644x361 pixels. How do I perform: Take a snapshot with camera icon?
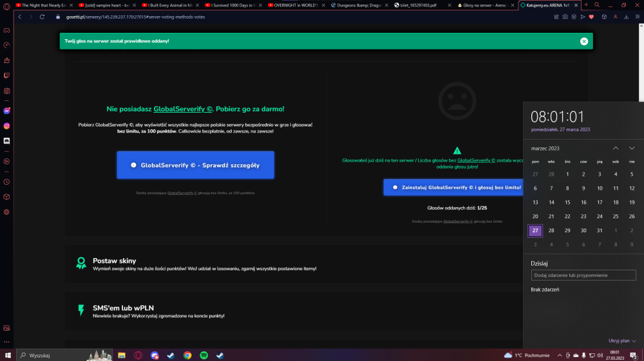[x=565, y=17]
